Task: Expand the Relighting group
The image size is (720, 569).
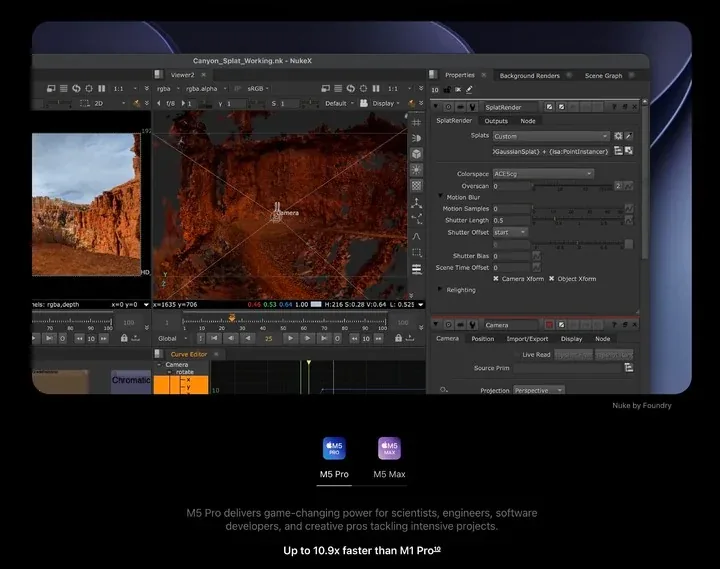Action: click(x=440, y=289)
